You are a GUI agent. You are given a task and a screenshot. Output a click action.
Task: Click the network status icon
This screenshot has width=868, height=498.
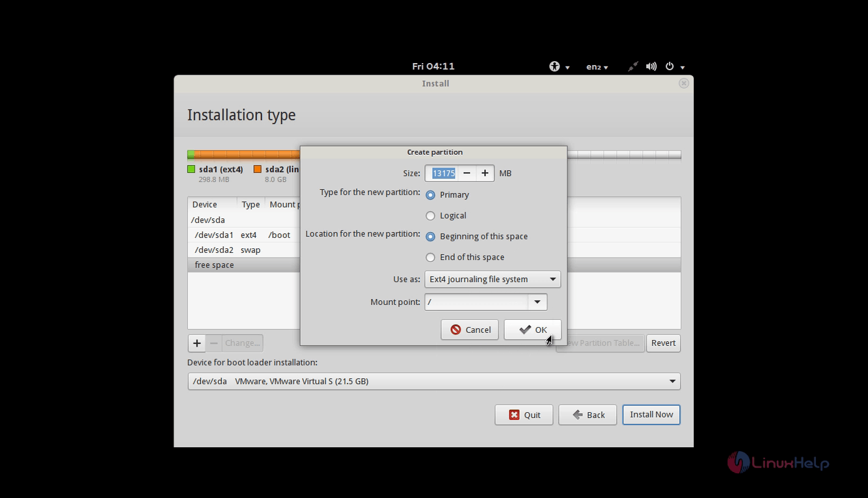[632, 66]
